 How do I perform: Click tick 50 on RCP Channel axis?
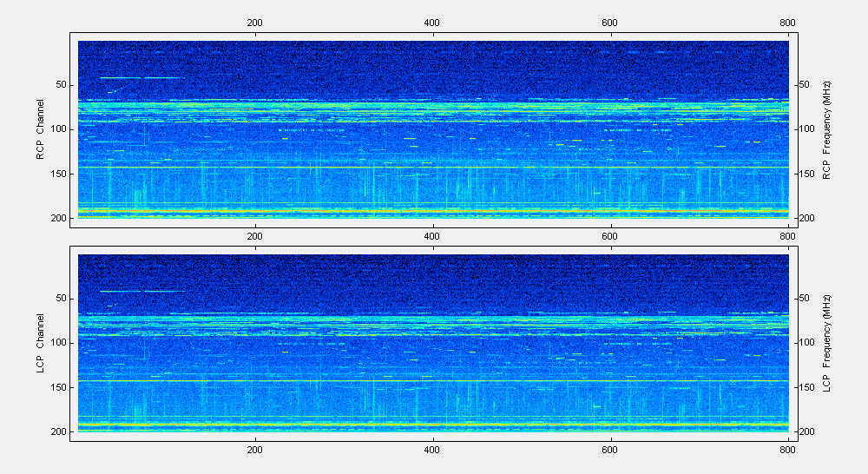(61, 85)
